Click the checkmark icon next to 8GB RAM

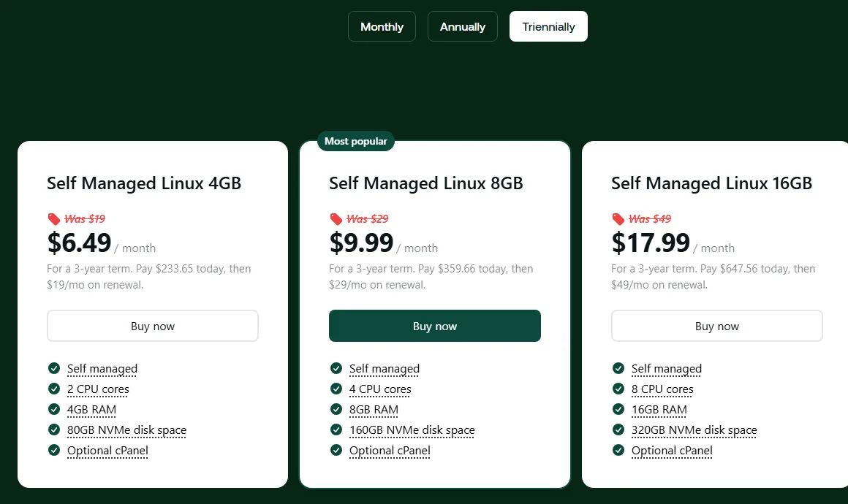[x=336, y=409]
